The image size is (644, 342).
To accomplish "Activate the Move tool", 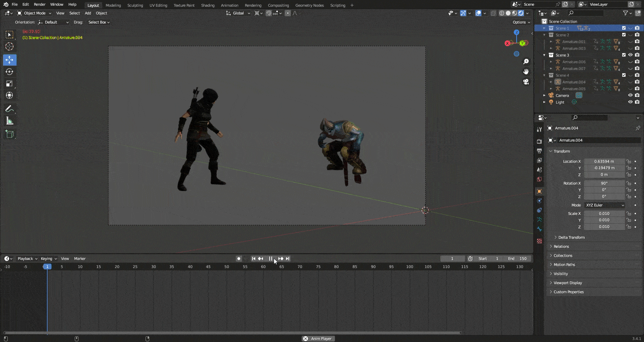I will point(9,60).
